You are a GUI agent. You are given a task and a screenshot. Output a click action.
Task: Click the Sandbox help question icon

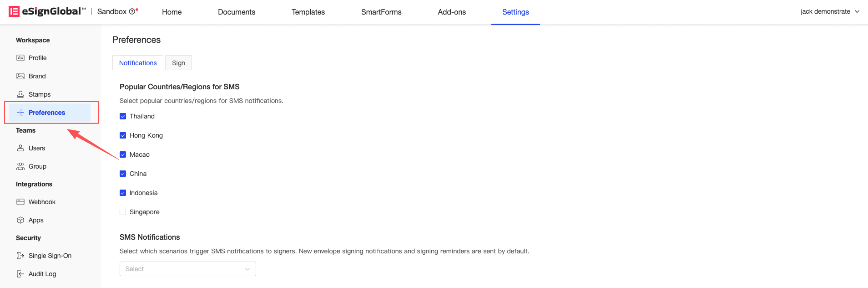click(x=132, y=11)
